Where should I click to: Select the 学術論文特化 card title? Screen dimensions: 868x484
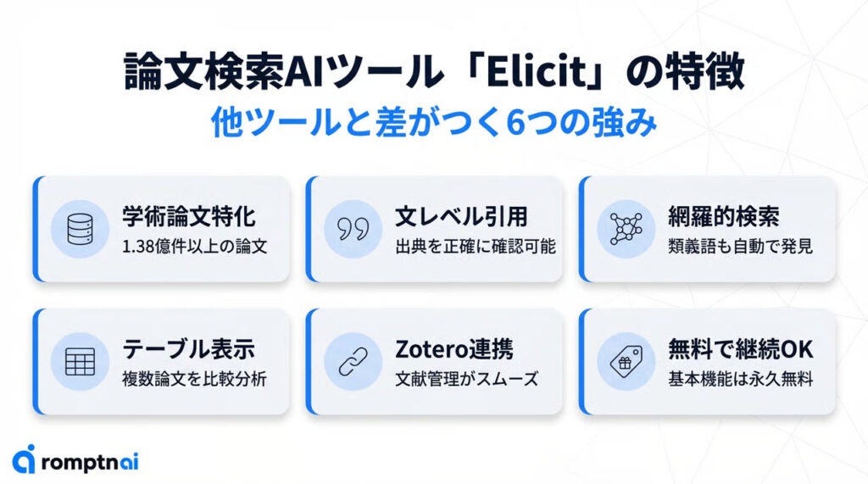188,216
